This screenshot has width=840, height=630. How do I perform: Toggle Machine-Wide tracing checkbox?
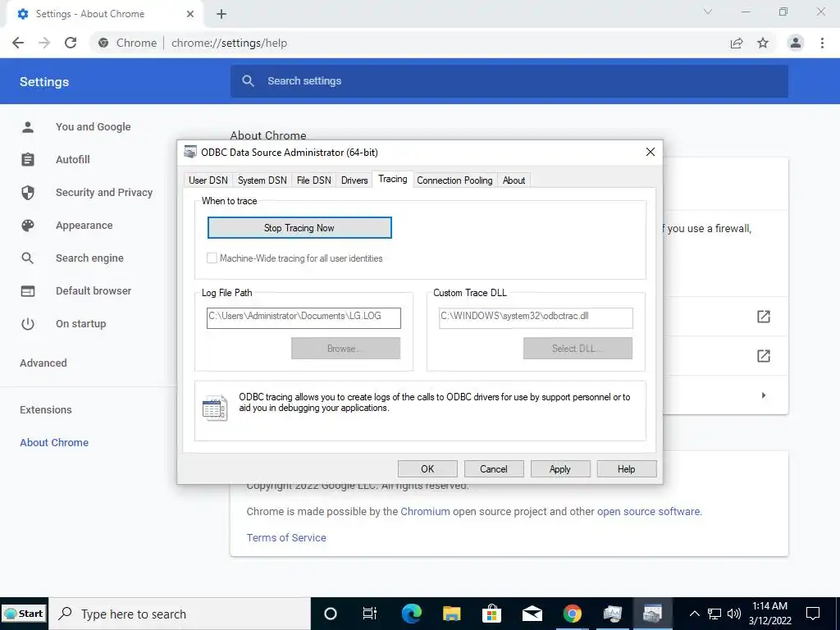pos(212,258)
